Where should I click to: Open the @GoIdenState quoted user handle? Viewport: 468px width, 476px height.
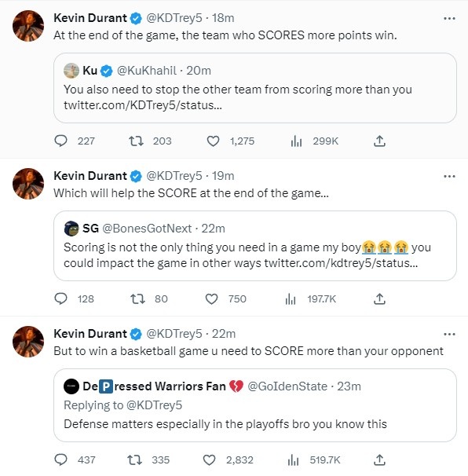287,386
